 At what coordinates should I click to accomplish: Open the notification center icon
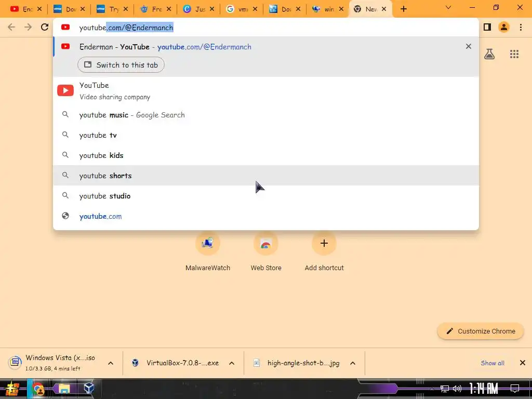click(x=515, y=389)
